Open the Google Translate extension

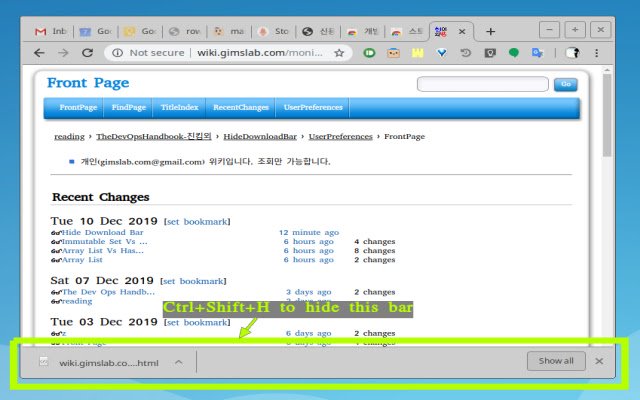tap(538, 53)
